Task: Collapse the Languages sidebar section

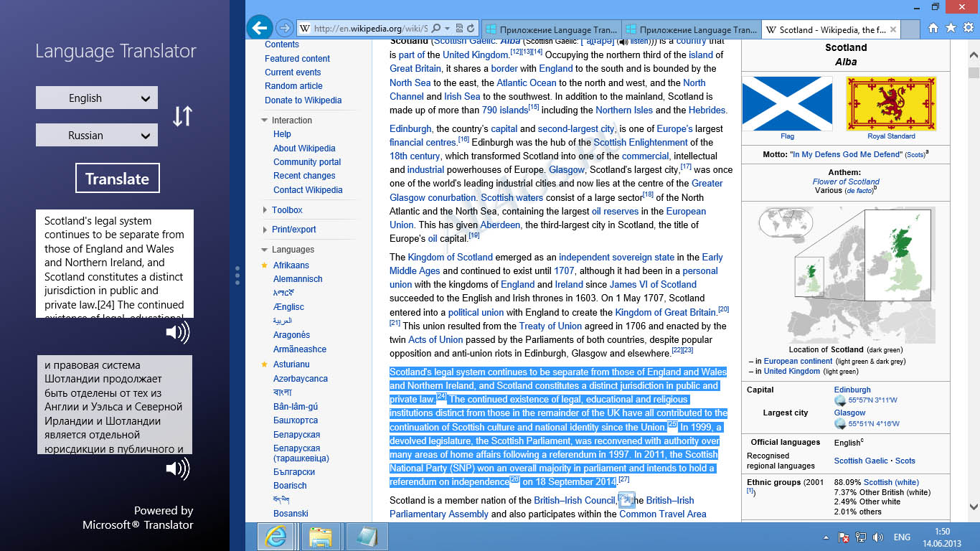Action: (x=265, y=250)
